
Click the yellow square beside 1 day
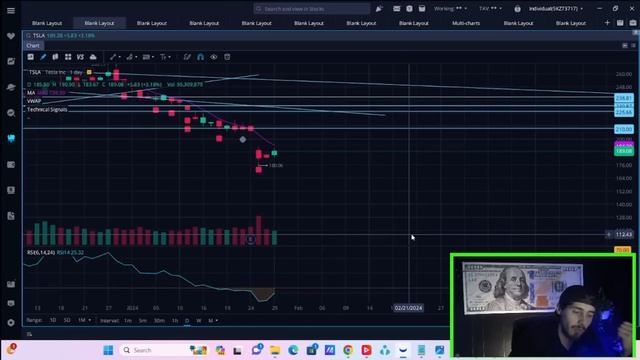(89, 72)
